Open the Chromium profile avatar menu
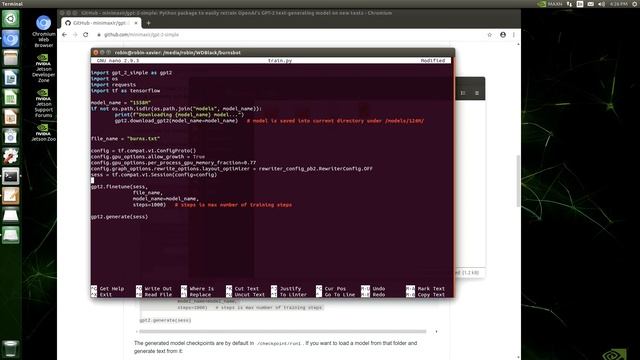640x360 pixels. click(x=503, y=35)
